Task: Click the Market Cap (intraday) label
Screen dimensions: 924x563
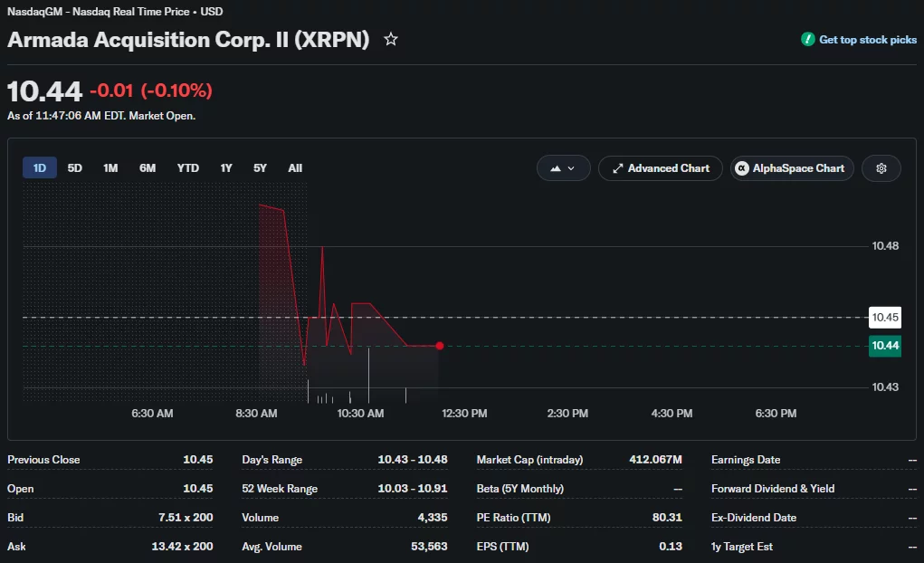Action: coord(529,460)
